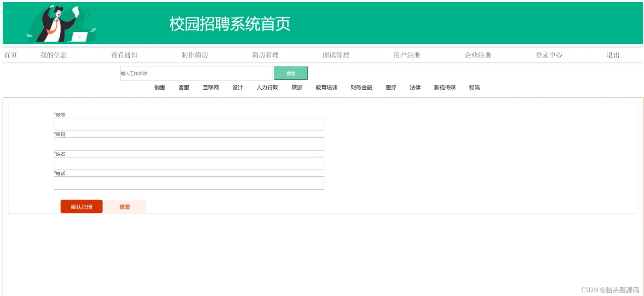Browse 互联网 internet jobs
This screenshot has height=296, width=644.
point(210,87)
